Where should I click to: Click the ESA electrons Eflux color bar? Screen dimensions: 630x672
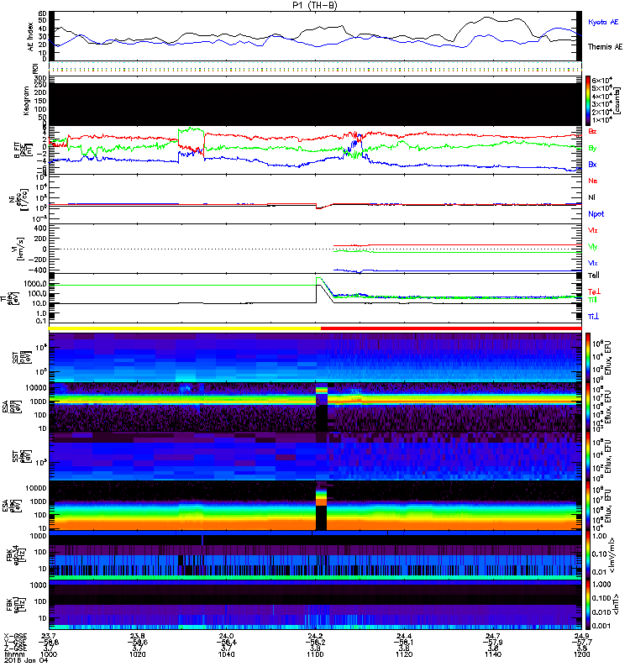pos(588,506)
